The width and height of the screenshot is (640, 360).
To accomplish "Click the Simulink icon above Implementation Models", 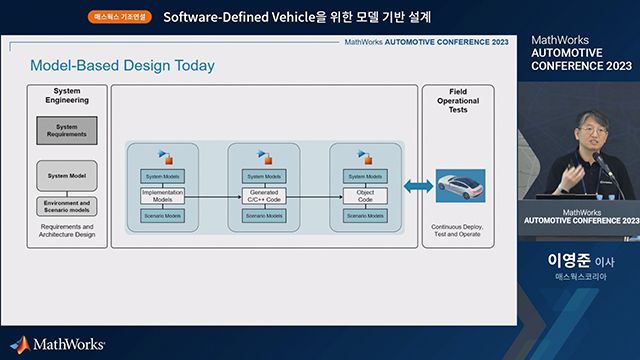I will pos(166,157).
